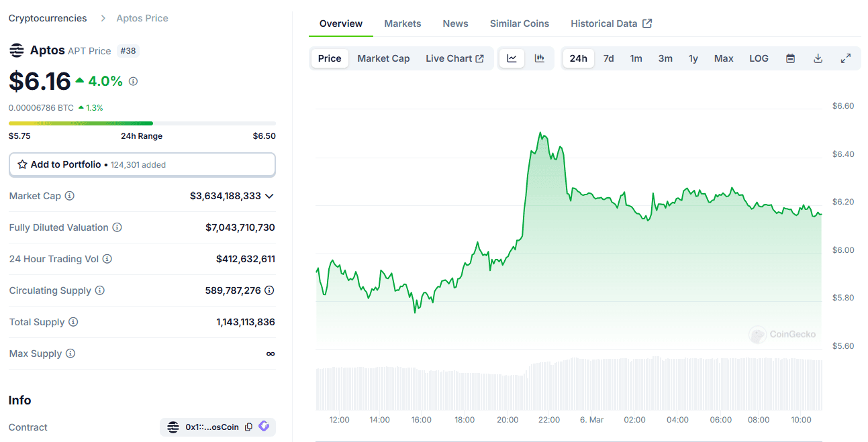Open 24 Hour Trading Vol info icon
Screen dimensions: 868x442
(107, 259)
